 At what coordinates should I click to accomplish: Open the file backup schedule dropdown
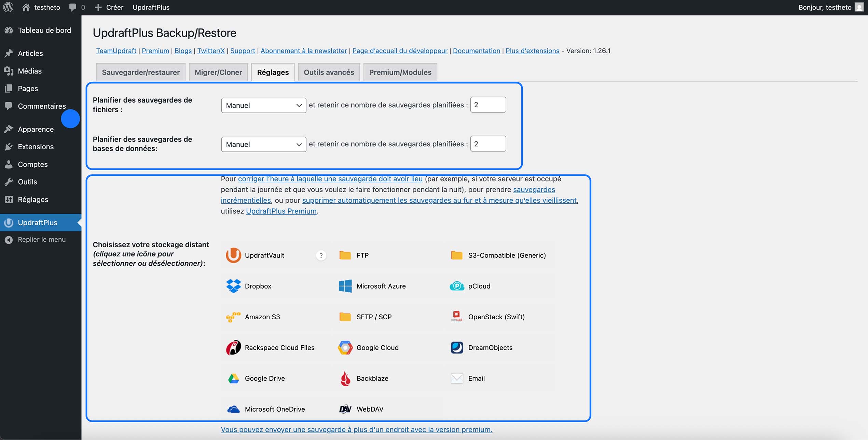263,105
